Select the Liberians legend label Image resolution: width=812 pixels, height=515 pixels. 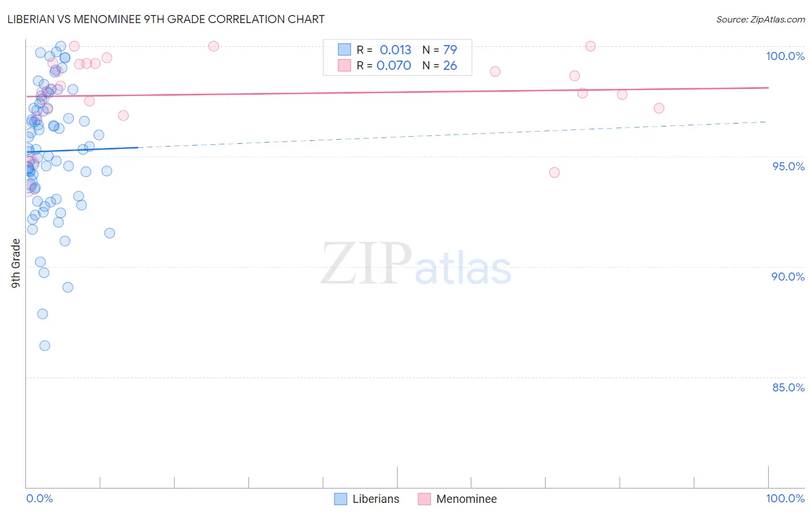(376, 499)
